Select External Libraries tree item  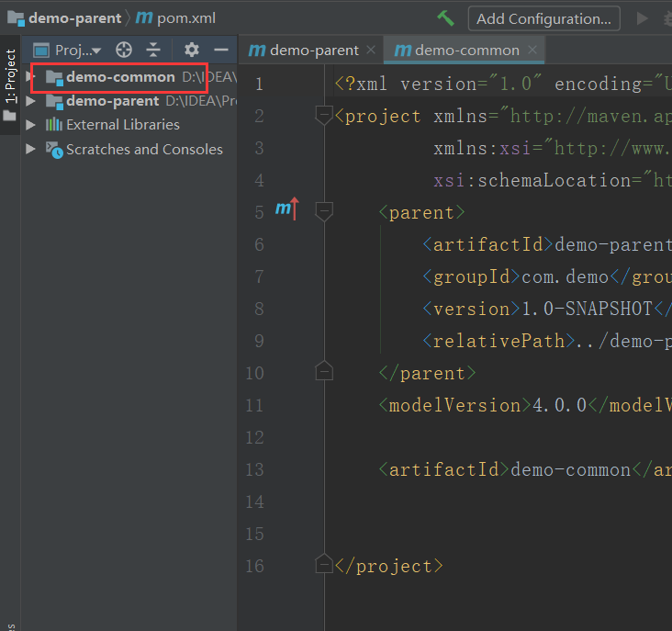[123, 125]
